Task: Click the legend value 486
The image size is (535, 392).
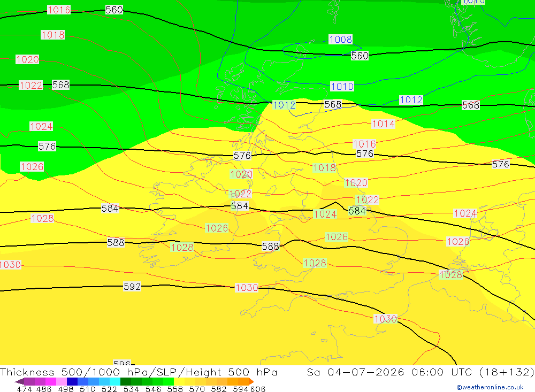Action: [44, 389]
